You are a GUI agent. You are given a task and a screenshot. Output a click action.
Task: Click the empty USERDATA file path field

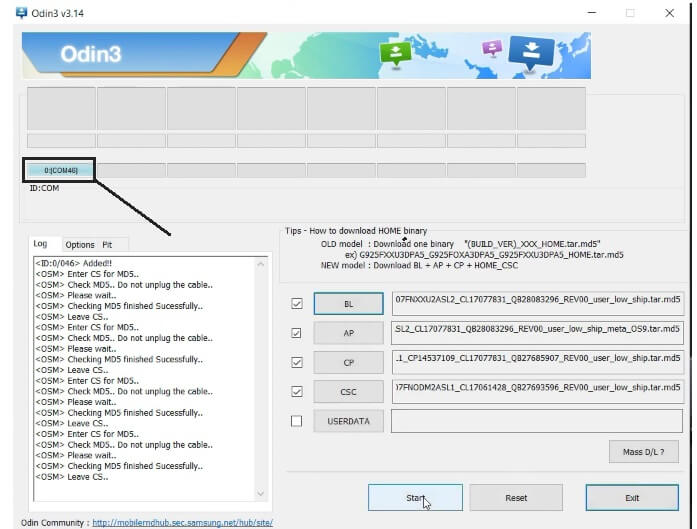(536, 421)
